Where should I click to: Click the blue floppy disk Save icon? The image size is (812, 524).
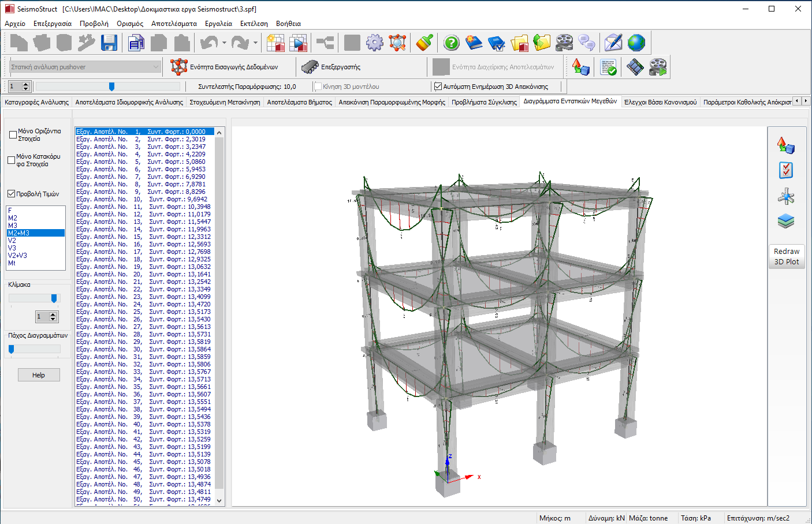[109, 43]
